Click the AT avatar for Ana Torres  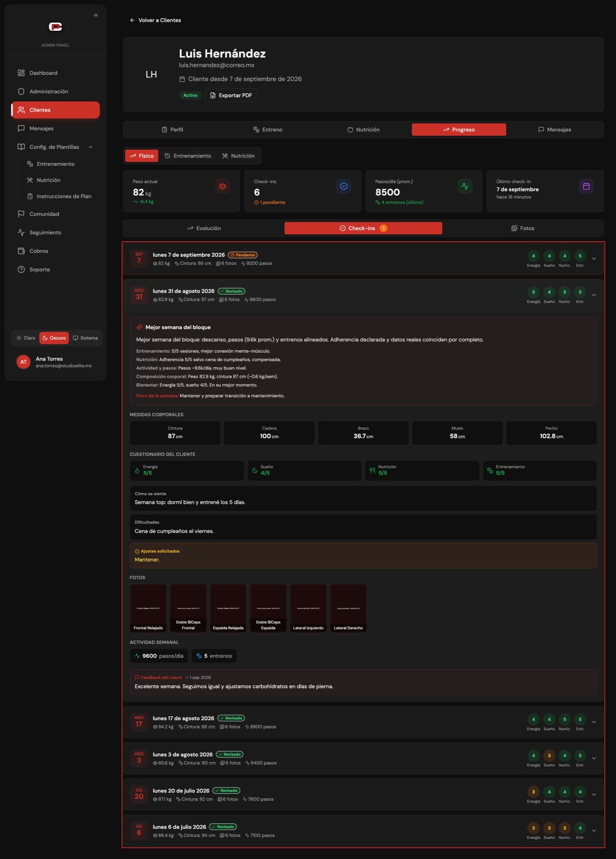pyautogui.click(x=23, y=362)
